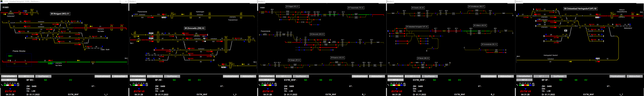Click KF 1 in Monitor 4
Screen dimensions: 644x96
click(x=412, y=76)
